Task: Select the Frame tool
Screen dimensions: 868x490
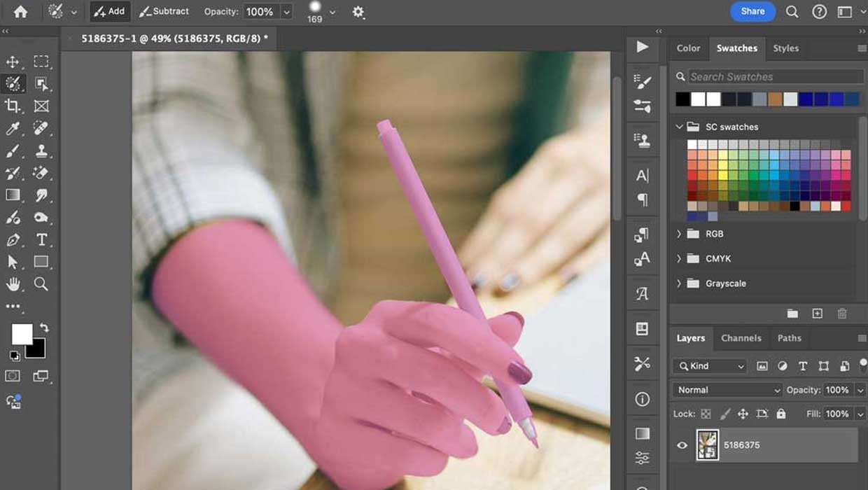Action: point(41,106)
